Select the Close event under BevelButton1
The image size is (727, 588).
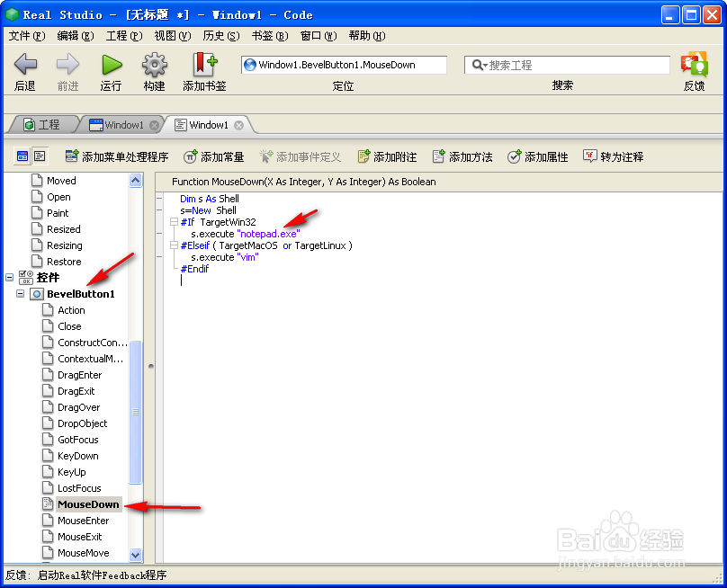pyautogui.click(x=69, y=326)
